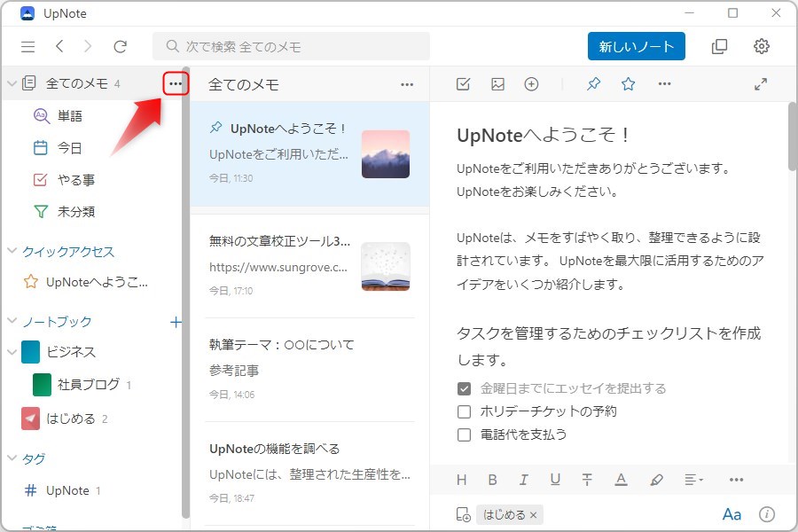798x532 pixels.
Task: Click the green 社員ブログ notebook cover
Action: [x=42, y=384]
